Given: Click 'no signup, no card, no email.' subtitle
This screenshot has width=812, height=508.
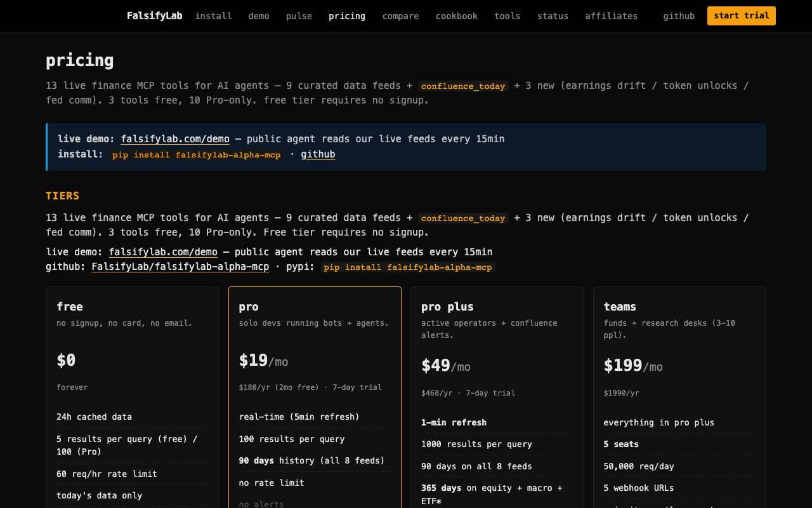Looking at the screenshot, I should click(x=124, y=323).
